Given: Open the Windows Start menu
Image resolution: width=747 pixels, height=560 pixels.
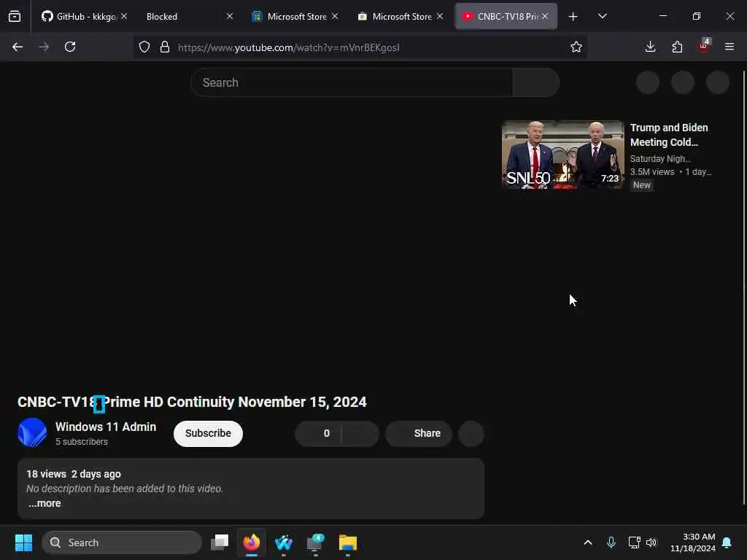Looking at the screenshot, I should pyautogui.click(x=23, y=542).
